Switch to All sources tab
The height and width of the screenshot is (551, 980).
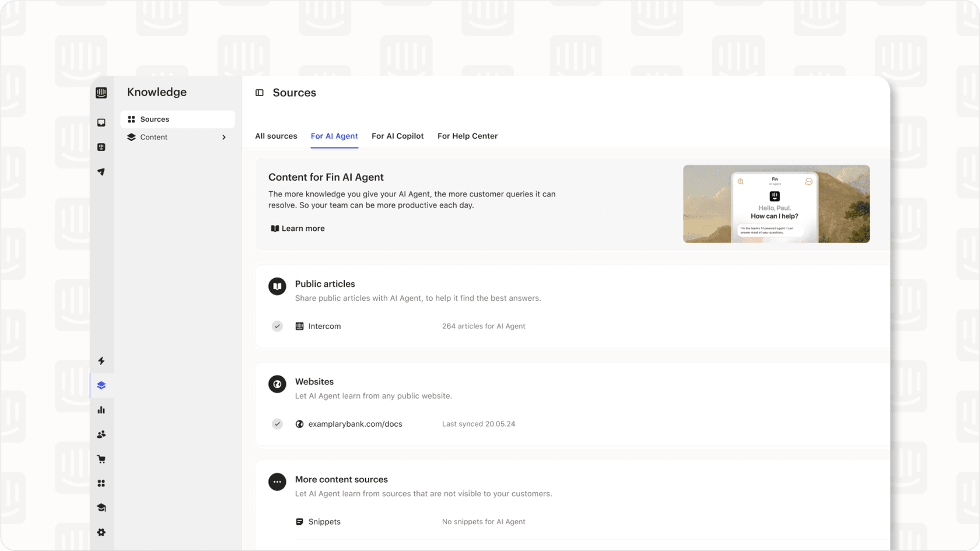coord(276,136)
